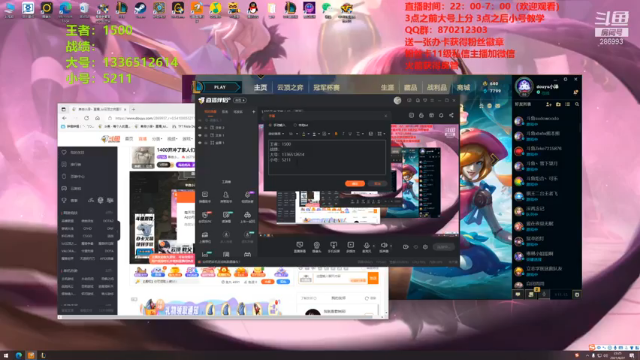Click inside the text content box in text dialog
Viewport: 640px width, 360px height.
pos(327,157)
